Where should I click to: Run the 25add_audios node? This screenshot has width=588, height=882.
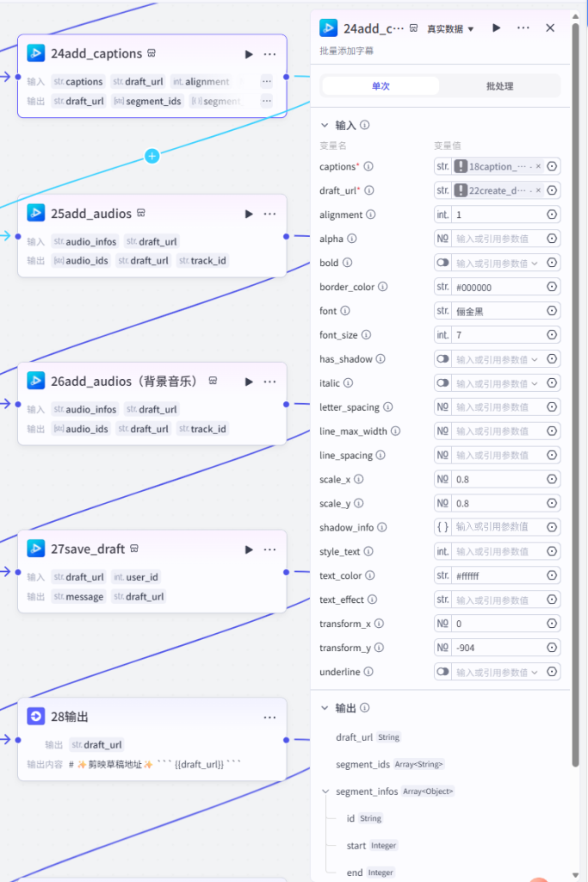point(249,214)
